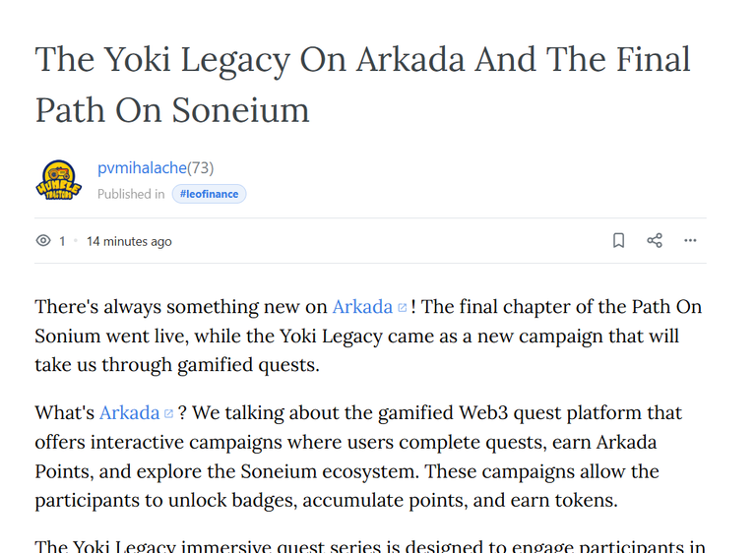Open the Arkada link after "What's"

(129, 413)
